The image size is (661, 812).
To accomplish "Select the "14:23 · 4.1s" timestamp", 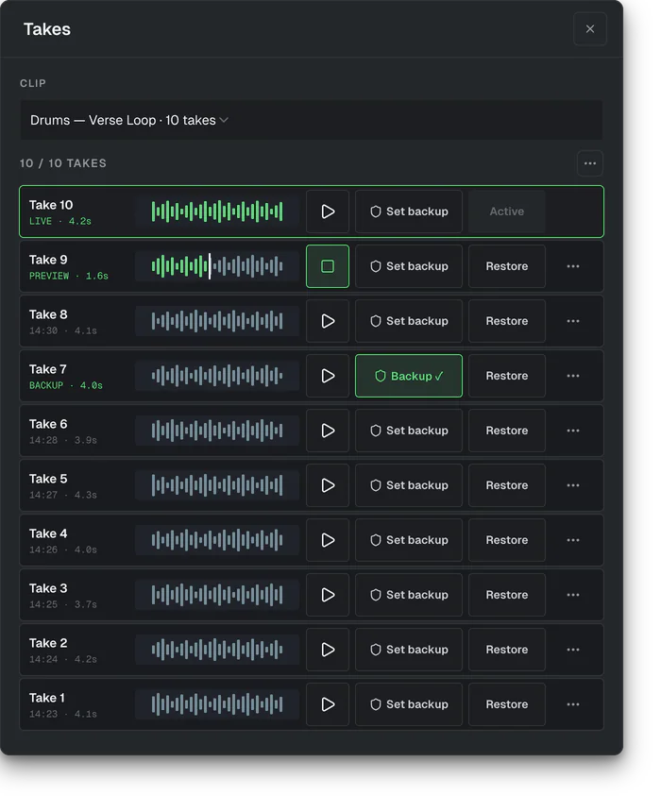I will 62,714.
